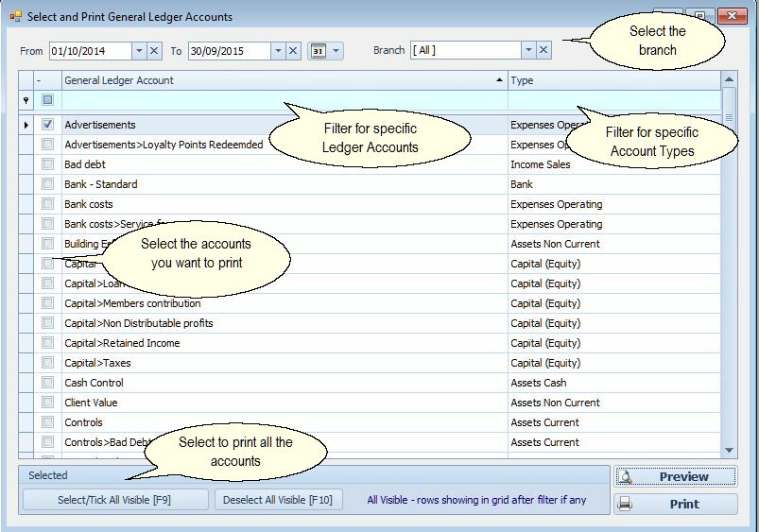
Task: Click the filter row pin icon
Action: [26, 100]
